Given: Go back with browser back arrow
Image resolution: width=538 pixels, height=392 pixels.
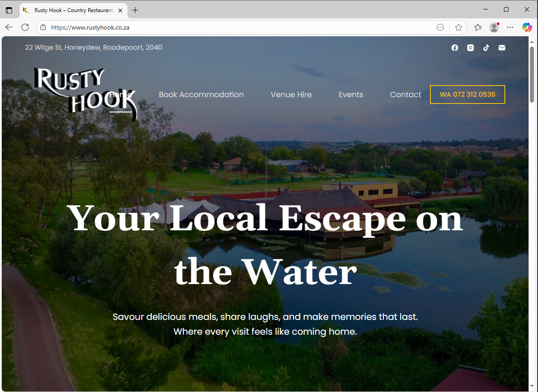Looking at the screenshot, I should pos(9,27).
